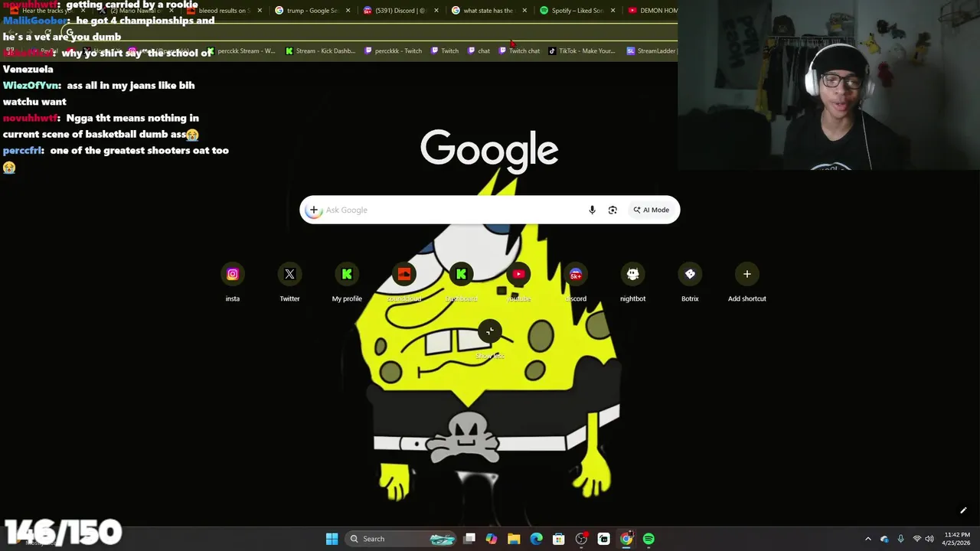Viewport: 980px width, 551px height.
Task: Click the plus icon in the search box
Action: 313,210
